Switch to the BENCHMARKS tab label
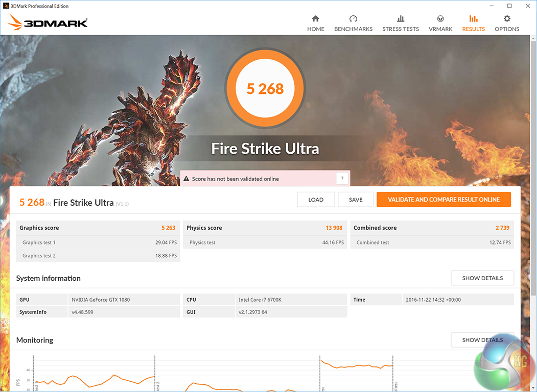Screen dimensions: 537x392 click(353, 29)
